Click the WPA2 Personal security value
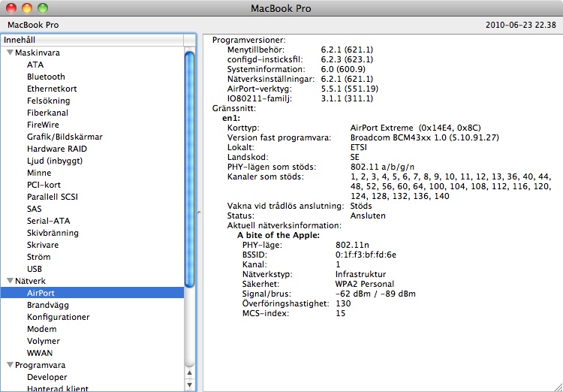The height and width of the screenshot is (392, 563). pos(364,284)
